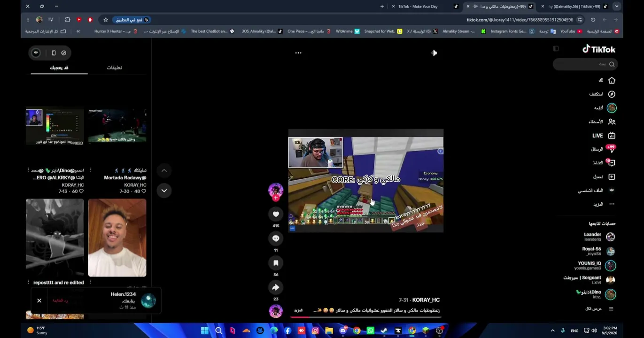Image resolution: width=644 pixels, height=338 pixels.
Task: Open the LIVE section
Action: [603, 136]
